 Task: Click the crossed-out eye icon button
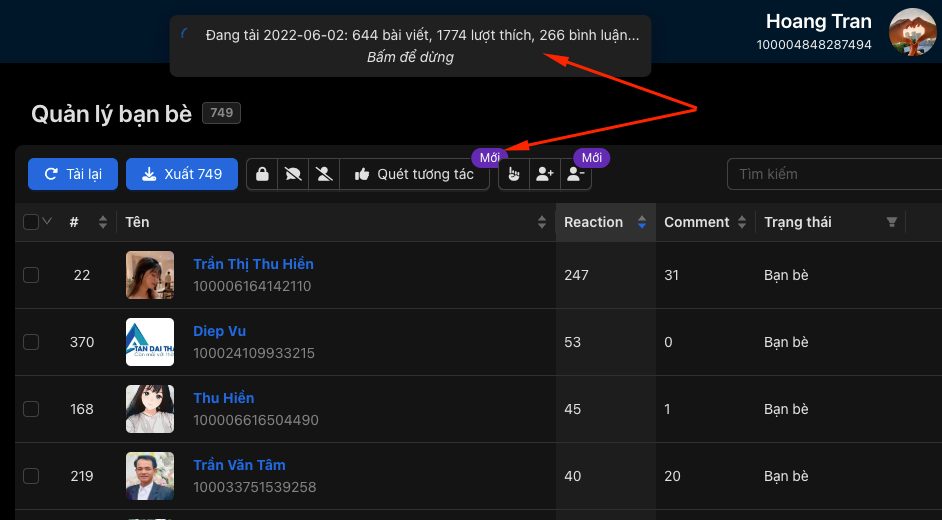click(293, 174)
